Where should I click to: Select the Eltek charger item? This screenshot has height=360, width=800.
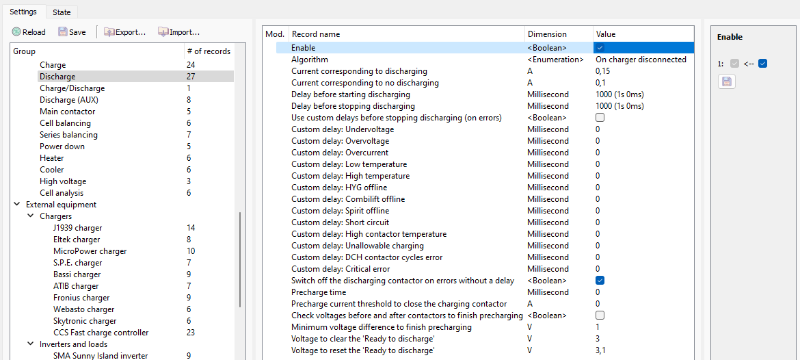pos(77,239)
